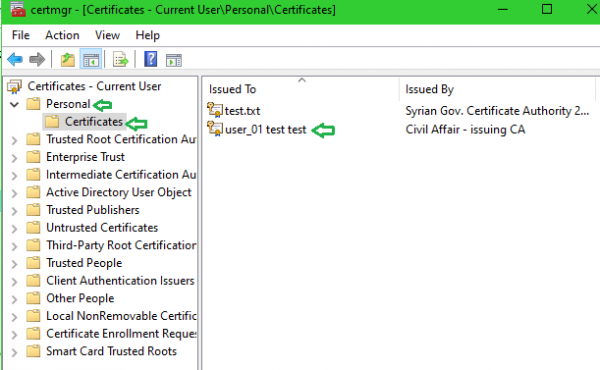
Task: Click the Export List toolbar icon
Action: click(x=121, y=60)
